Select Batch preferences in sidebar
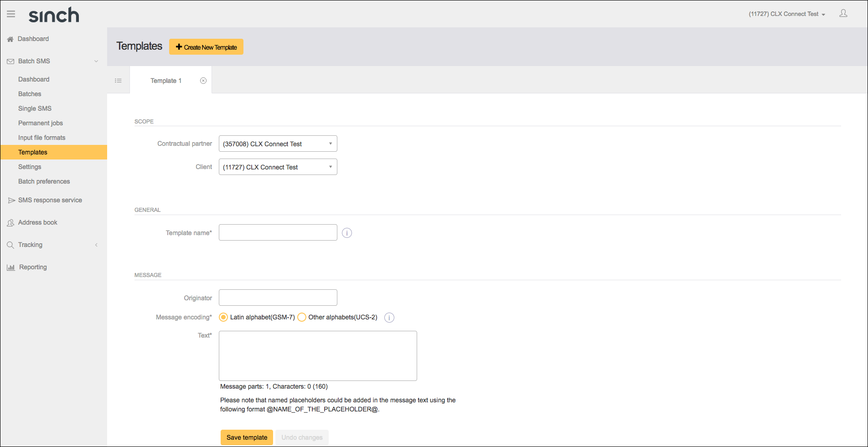Image resolution: width=868 pixels, height=447 pixels. 44,181
